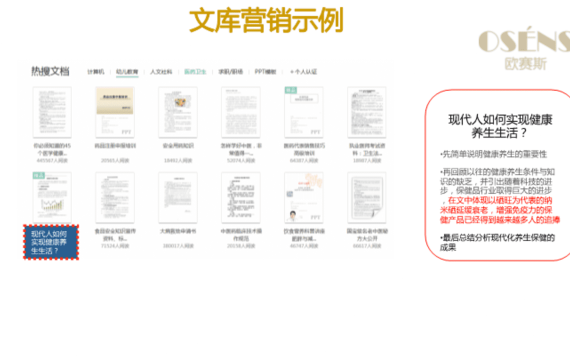Open the 安全用药知识 document thumbnail
The image size is (570, 360).
pyautogui.click(x=178, y=112)
